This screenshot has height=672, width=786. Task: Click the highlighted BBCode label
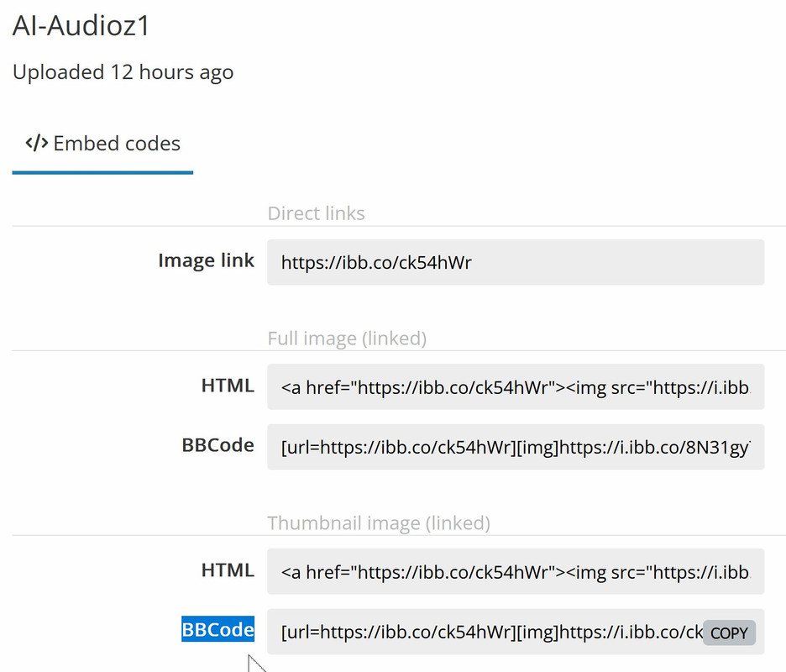[x=218, y=629]
